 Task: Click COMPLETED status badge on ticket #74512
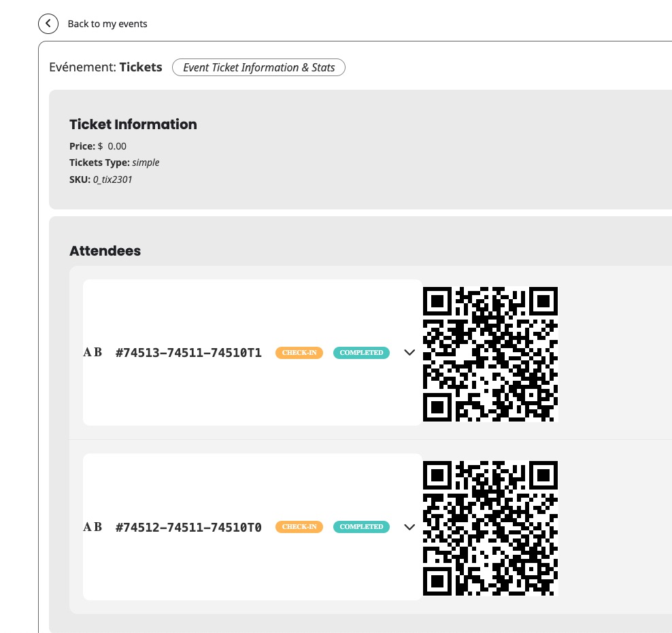(361, 527)
